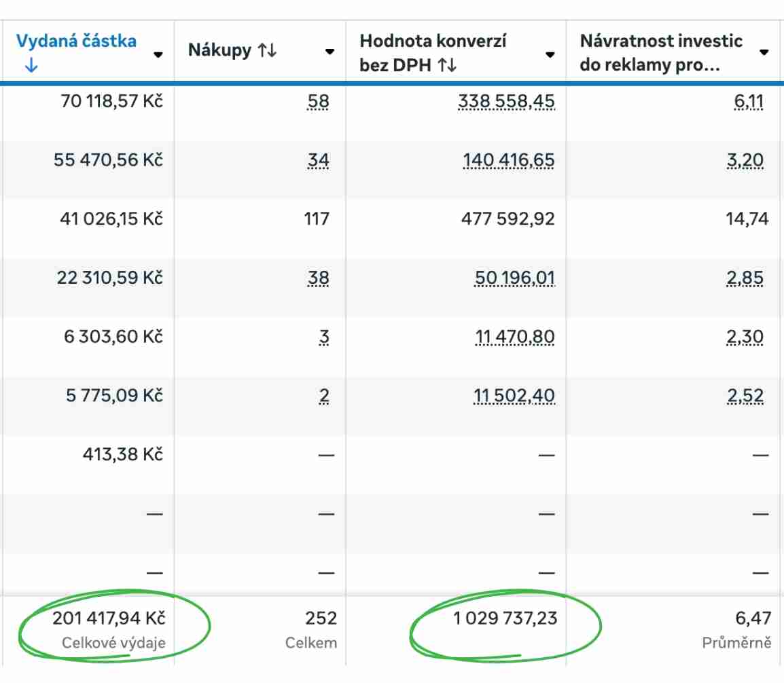This screenshot has width=784, height=683.
Task: Click the blue descending sort arrow under Vydaná částka
Action: (x=31, y=65)
